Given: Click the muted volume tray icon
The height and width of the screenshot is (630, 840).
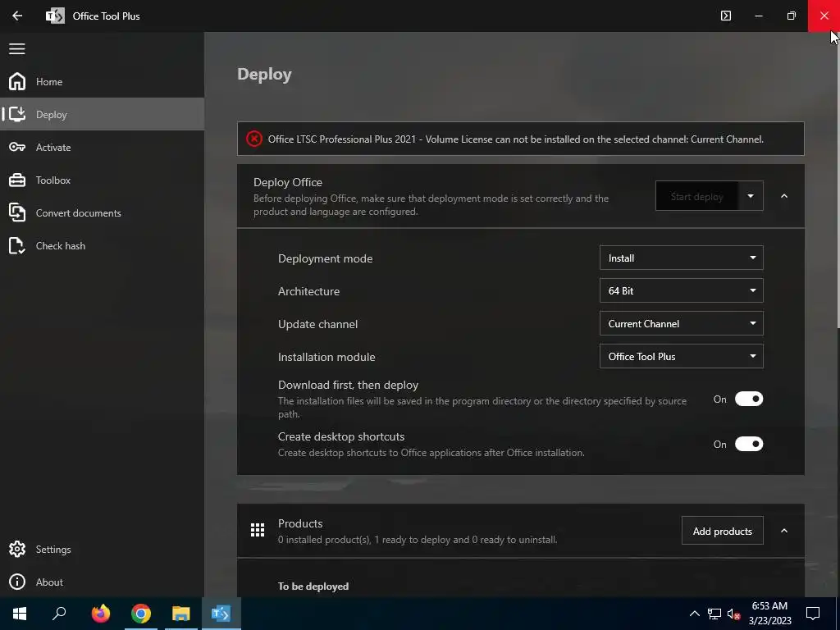Looking at the screenshot, I should pos(733,614).
